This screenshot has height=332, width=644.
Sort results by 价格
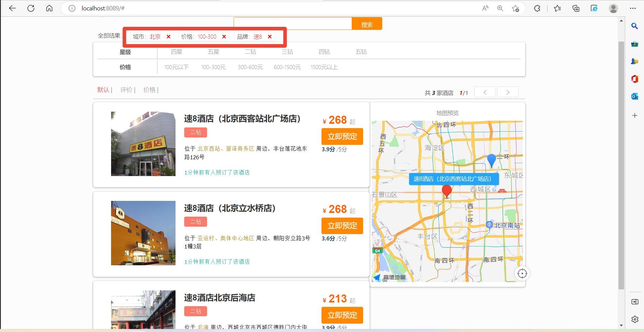coord(149,90)
